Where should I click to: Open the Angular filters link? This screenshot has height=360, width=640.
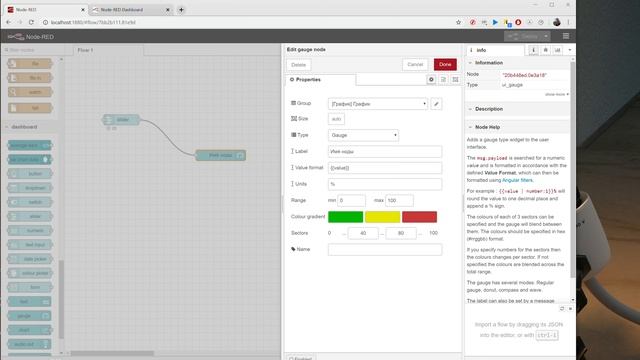517,180
